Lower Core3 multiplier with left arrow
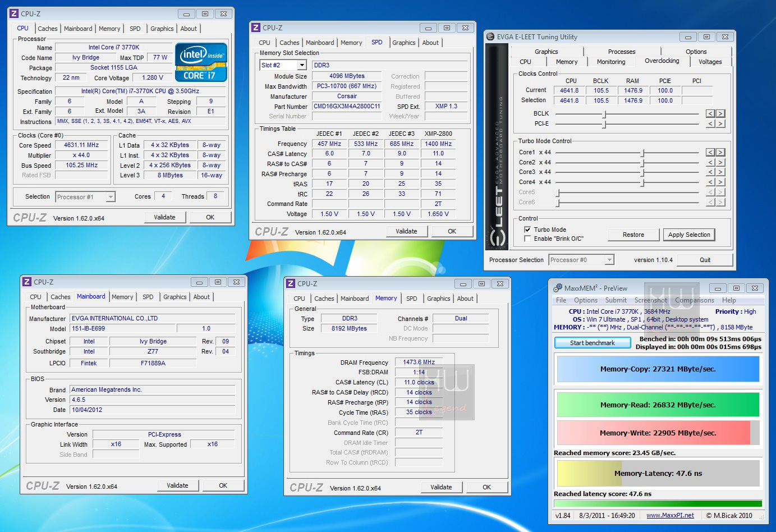Viewport: 776px width, 532px height. tap(710, 172)
